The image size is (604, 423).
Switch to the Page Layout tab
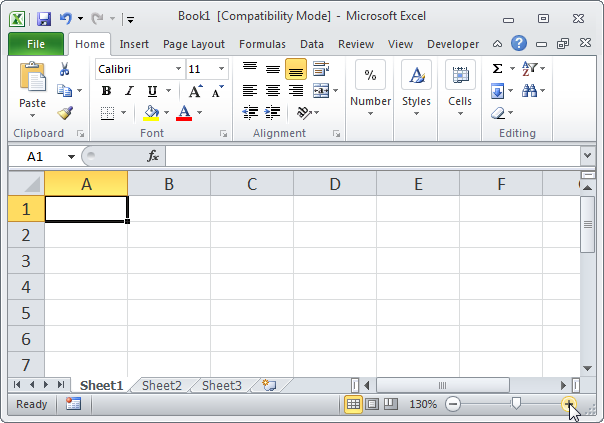(193, 44)
